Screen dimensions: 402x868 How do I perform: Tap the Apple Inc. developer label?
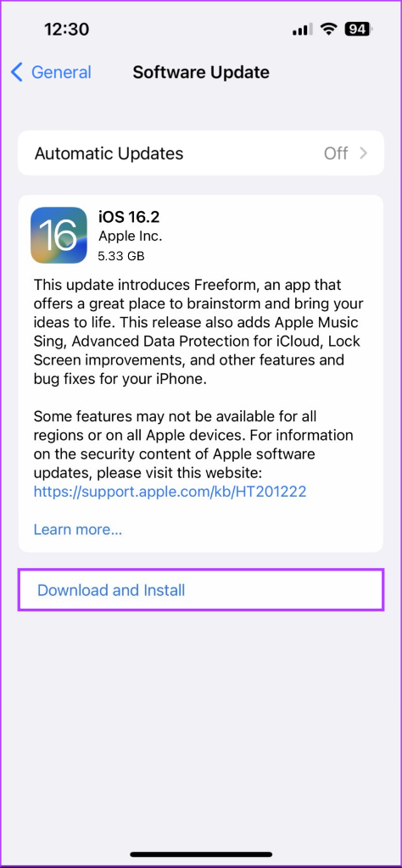point(130,236)
